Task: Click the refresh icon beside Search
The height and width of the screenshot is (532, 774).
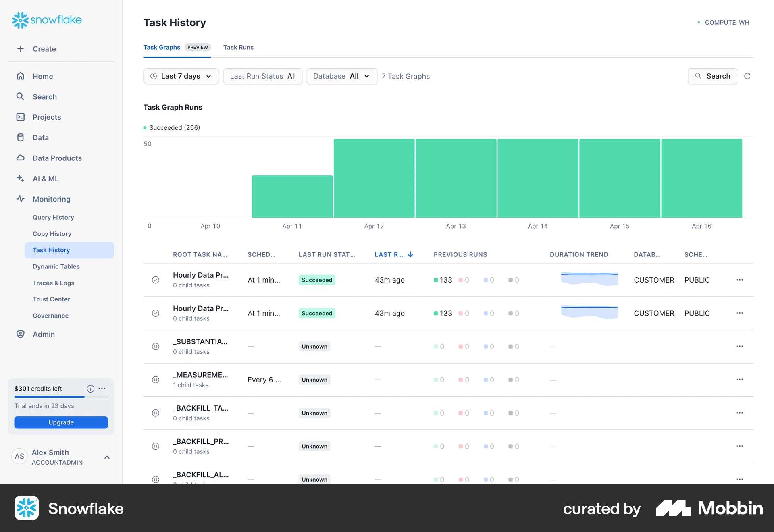Action: (x=747, y=76)
